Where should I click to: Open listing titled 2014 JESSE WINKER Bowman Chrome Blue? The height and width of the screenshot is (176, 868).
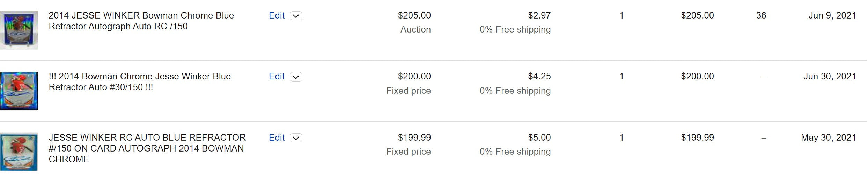pyautogui.click(x=141, y=21)
